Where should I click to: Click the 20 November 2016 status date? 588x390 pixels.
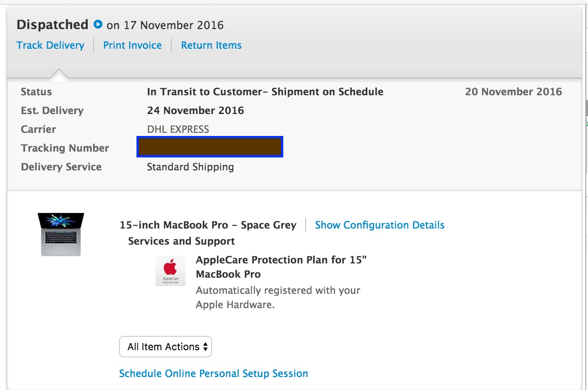(513, 92)
